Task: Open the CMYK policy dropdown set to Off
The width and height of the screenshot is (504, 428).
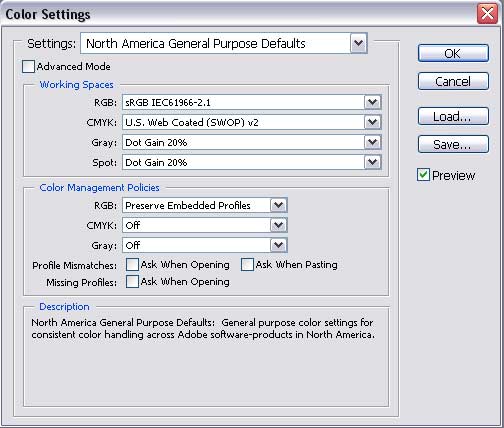Action: (x=205, y=225)
